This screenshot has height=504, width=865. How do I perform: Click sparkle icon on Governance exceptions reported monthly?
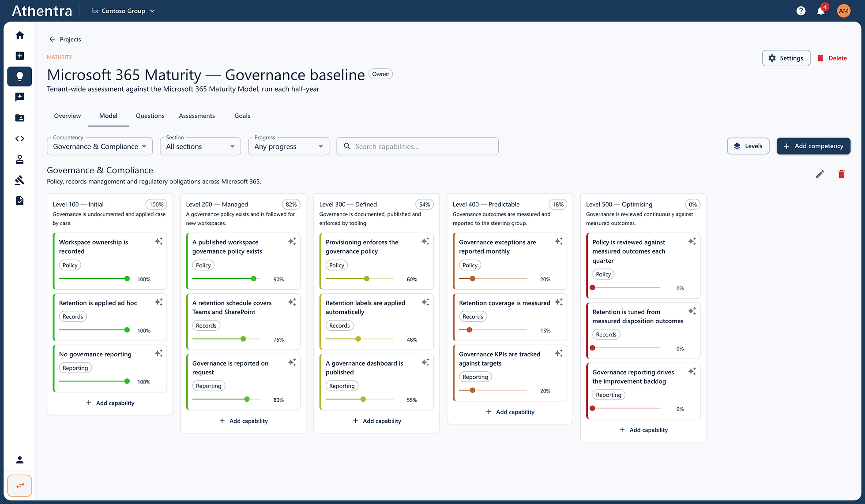coord(559,241)
